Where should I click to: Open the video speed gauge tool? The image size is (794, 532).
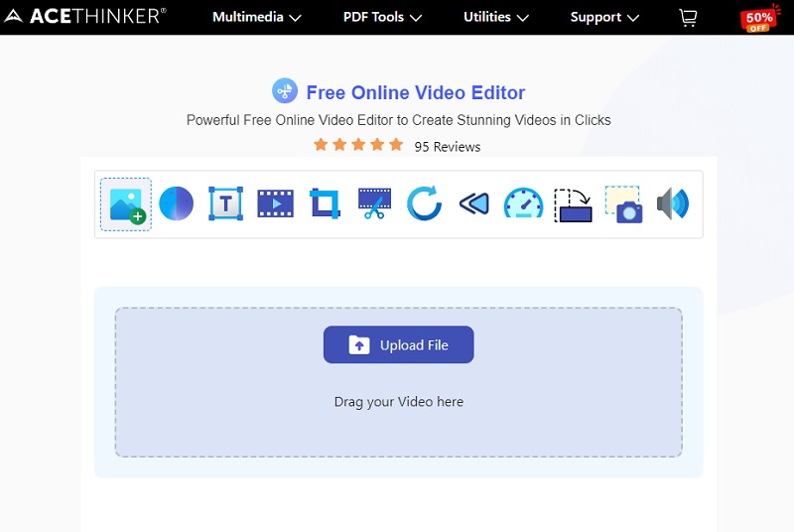click(x=524, y=203)
